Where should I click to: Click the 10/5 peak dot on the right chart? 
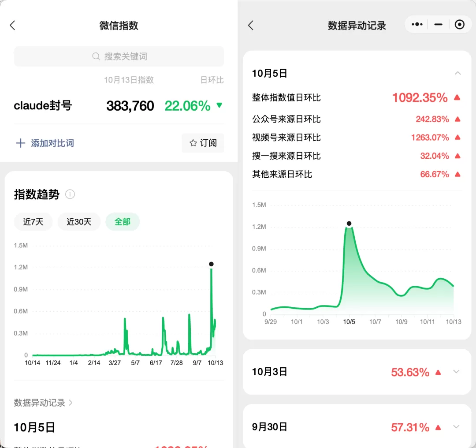point(349,224)
